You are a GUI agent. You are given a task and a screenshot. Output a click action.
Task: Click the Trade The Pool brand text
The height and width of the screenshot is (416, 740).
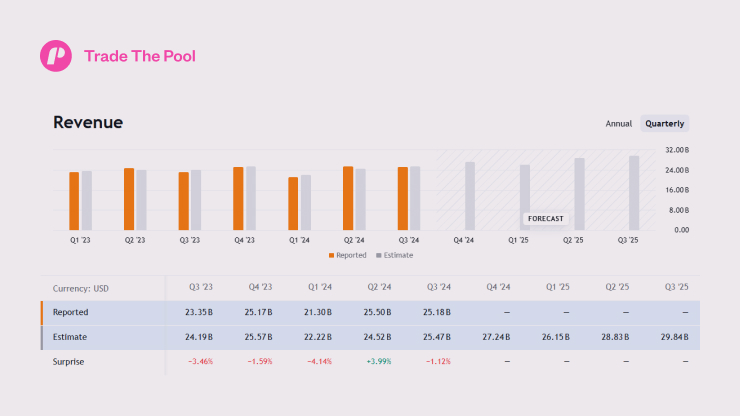click(140, 56)
